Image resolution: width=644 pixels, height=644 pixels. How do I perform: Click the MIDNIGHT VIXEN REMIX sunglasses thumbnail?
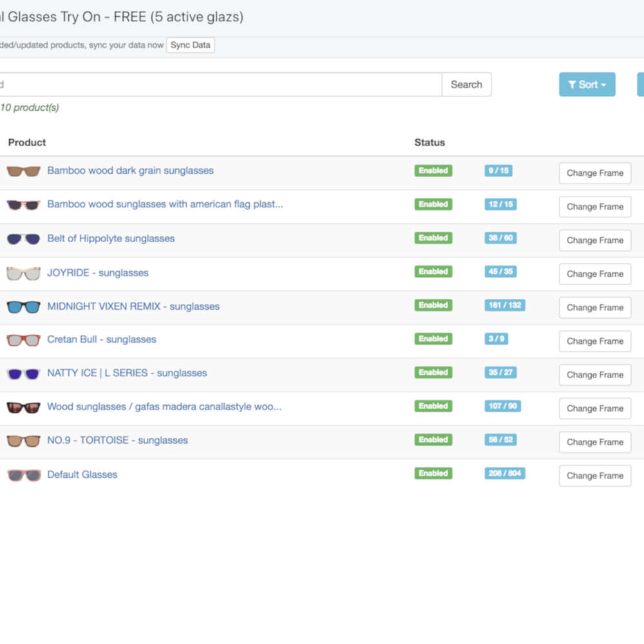pos(23,307)
